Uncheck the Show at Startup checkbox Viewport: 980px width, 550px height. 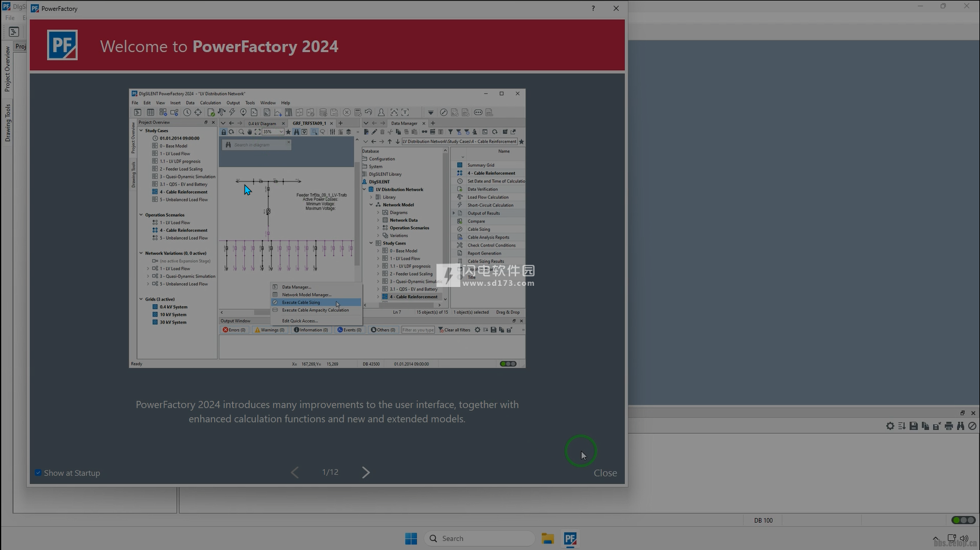38,473
